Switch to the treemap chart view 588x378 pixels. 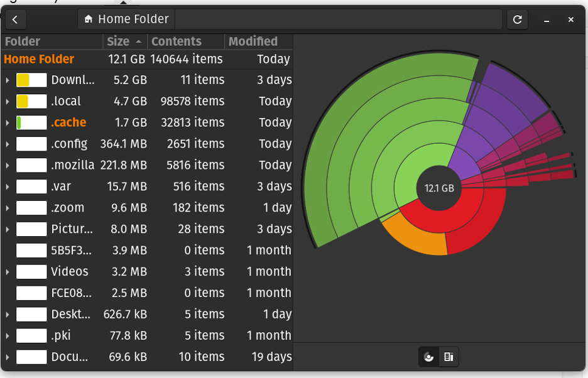point(449,357)
